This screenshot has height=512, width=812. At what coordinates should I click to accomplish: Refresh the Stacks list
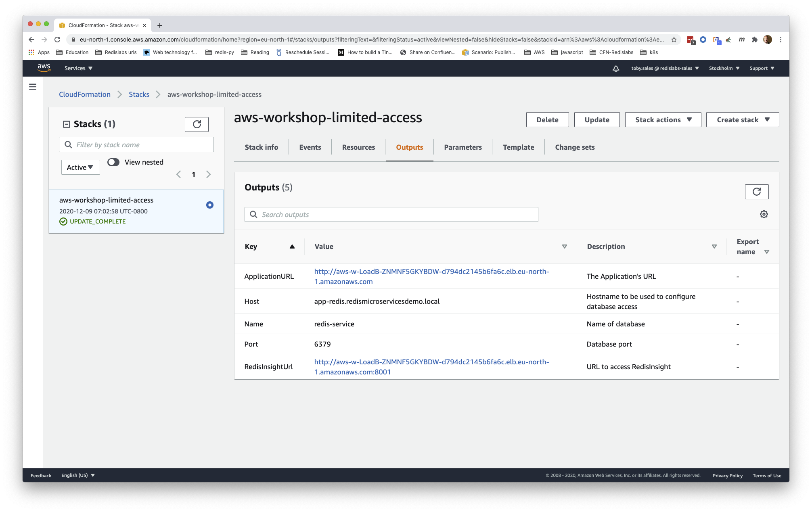click(x=197, y=124)
